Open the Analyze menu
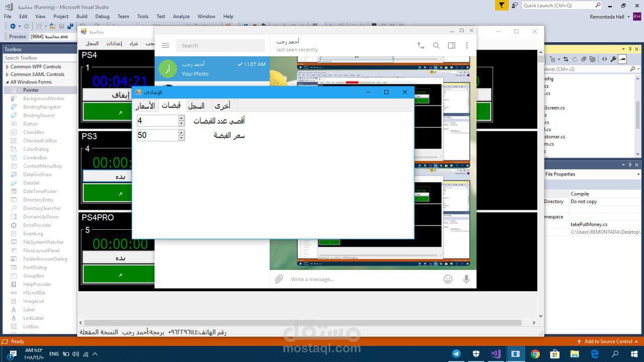This screenshot has width=644, height=362. 181,16
